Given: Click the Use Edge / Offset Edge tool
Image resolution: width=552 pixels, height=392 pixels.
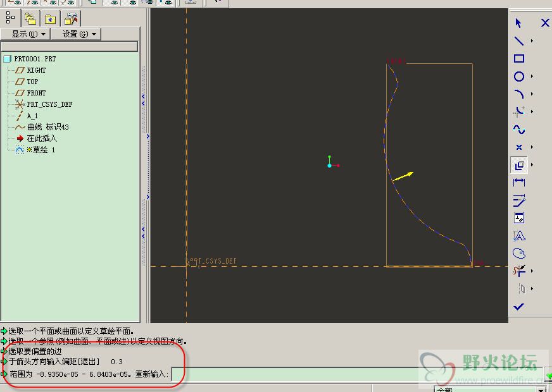Looking at the screenshot, I should [x=519, y=165].
